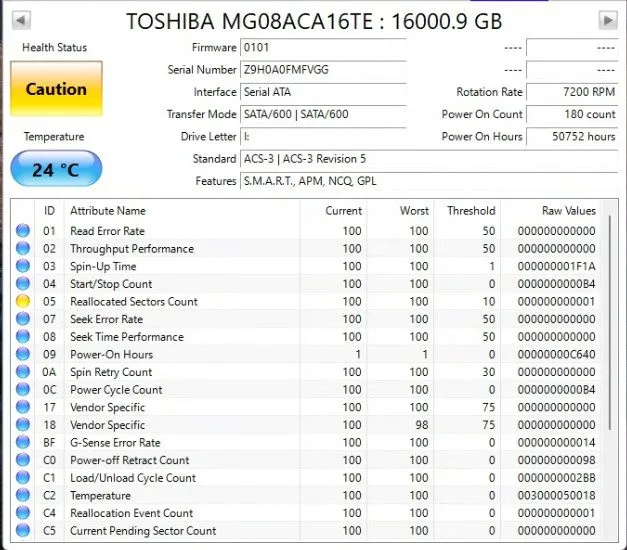The width and height of the screenshot is (627, 550).
Task: Click the Drive Letter field
Action: 323,137
